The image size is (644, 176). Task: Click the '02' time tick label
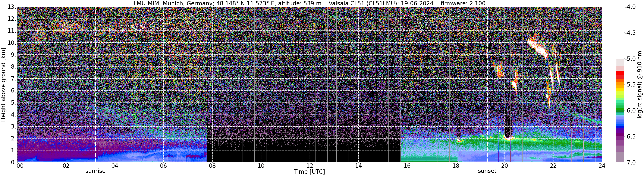(66, 166)
